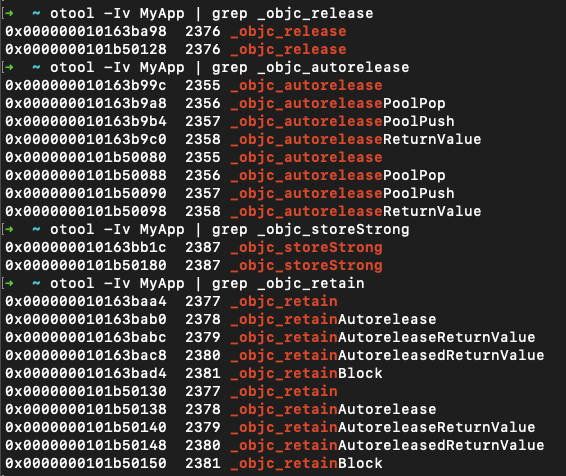Click the command text grep _objc_storeStrong
This screenshot has width=566, height=476.
(x=311, y=230)
